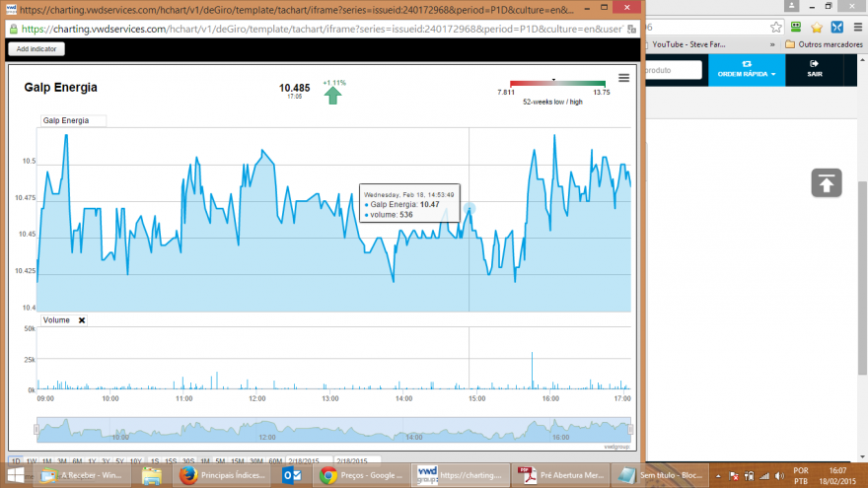Select the 10Y period button
Screen dimensions: 868x488
click(x=136, y=461)
